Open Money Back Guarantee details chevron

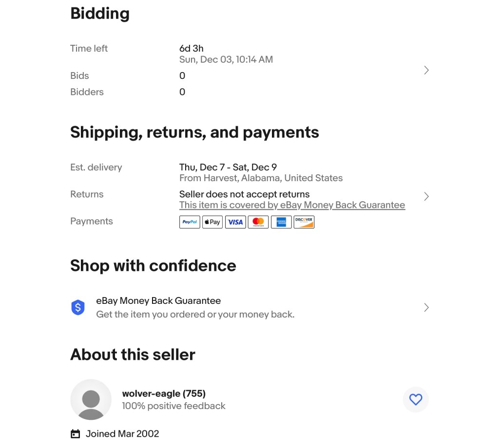coord(426,307)
